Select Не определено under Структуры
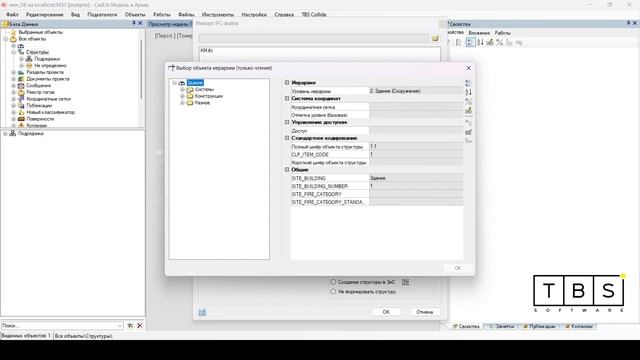This screenshot has width=640, height=360. 50,66
